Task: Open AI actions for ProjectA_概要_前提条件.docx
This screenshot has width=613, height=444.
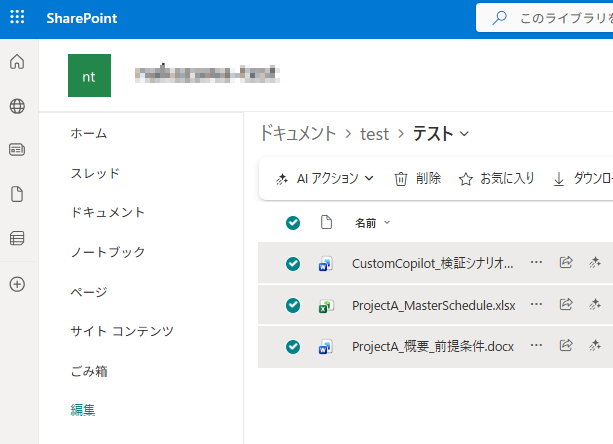Action: [x=593, y=346]
